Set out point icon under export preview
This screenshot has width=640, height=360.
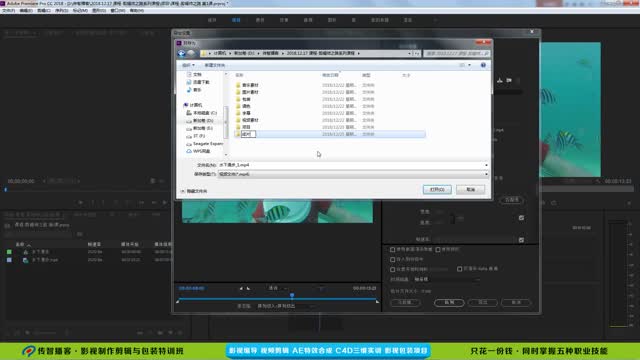click(248, 289)
